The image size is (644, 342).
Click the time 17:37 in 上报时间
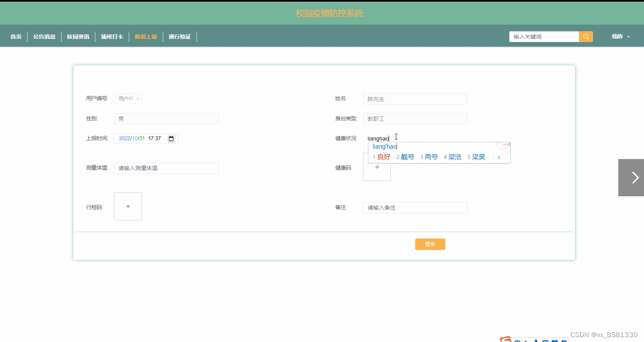[154, 139]
